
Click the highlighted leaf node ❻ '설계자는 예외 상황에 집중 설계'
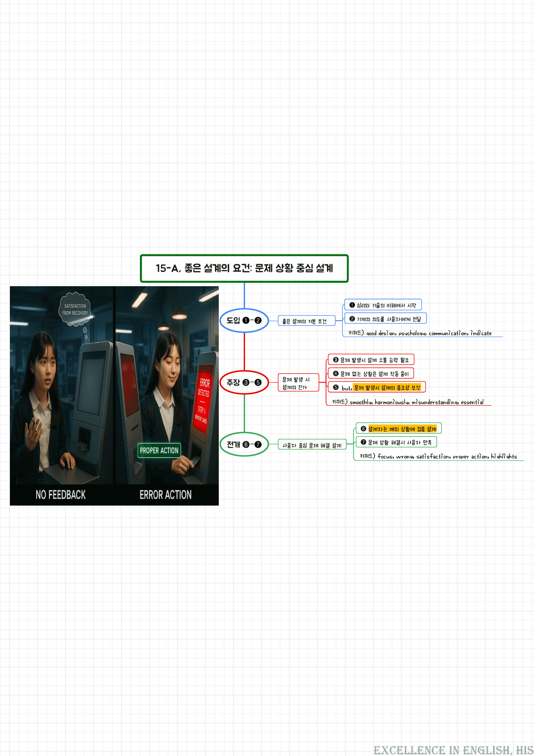pyautogui.click(x=399, y=429)
